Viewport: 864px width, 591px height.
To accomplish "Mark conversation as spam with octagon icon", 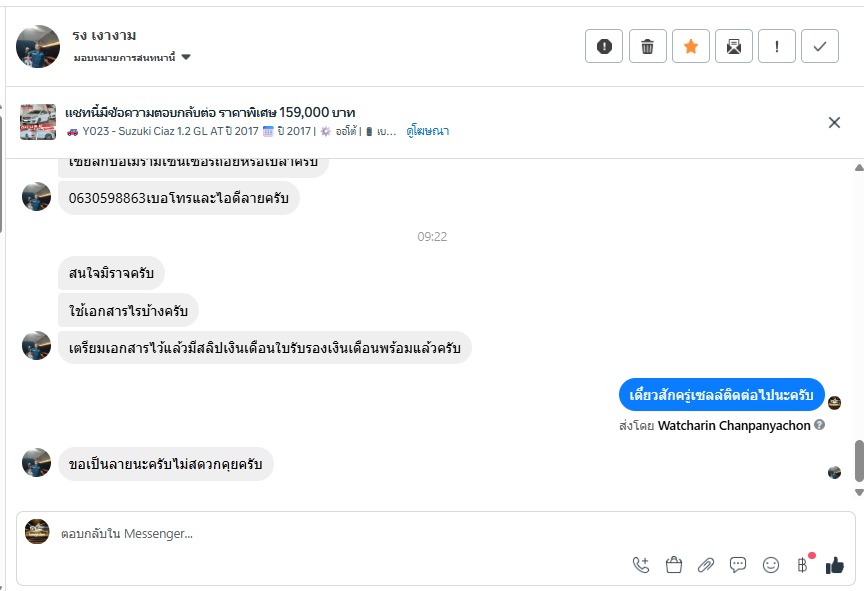I will [x=604, y=46].
